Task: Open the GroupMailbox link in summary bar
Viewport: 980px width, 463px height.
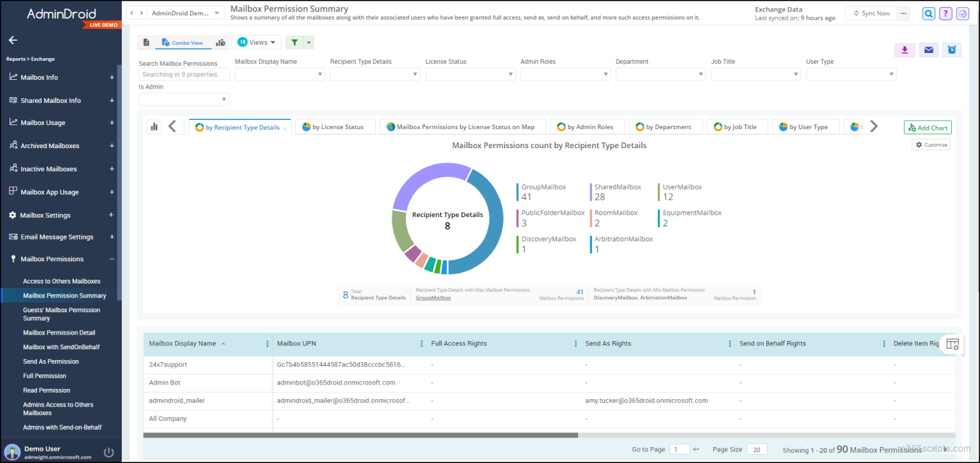Action: pyautogui.click(x=433, y=297)
